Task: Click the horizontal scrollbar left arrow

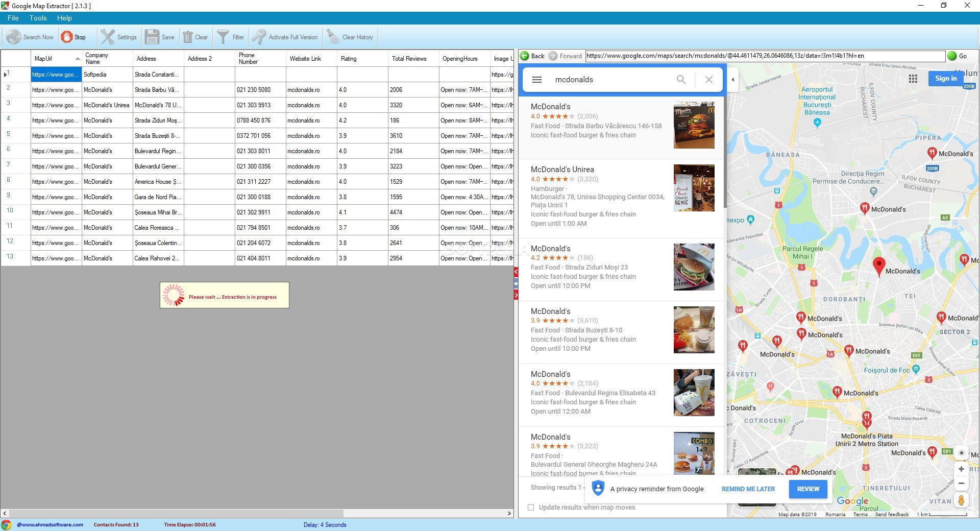Action: [5, 513]
